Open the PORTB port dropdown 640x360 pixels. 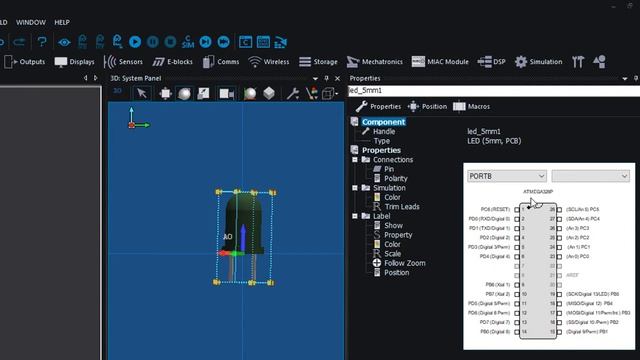(507, 176)
